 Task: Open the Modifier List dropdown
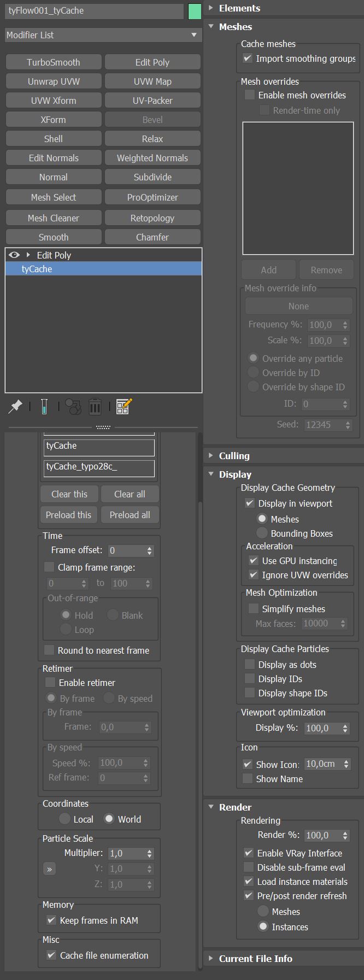point(102,35)
